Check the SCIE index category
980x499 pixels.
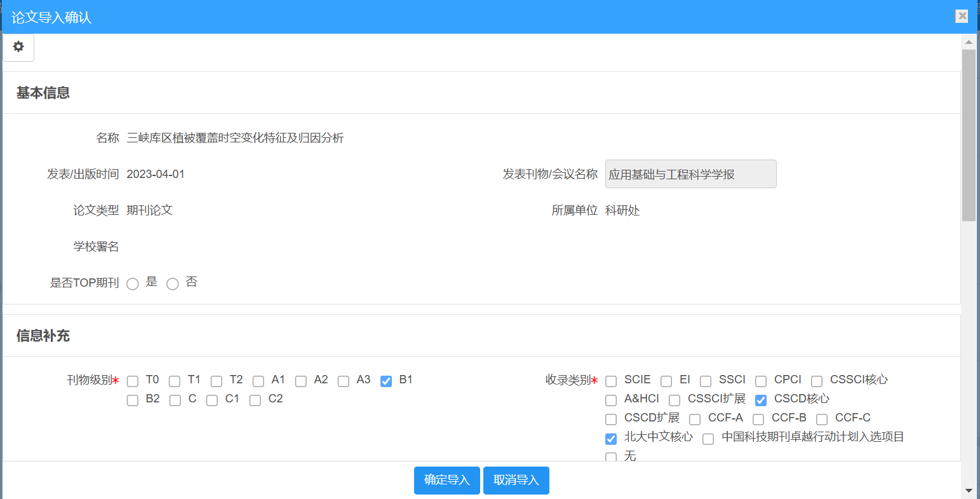[611, 381]
